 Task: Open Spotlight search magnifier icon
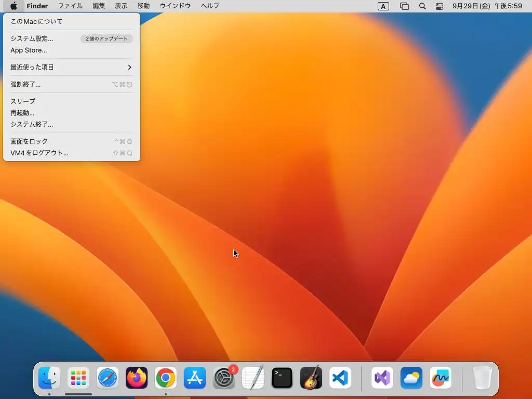(422, 6)
